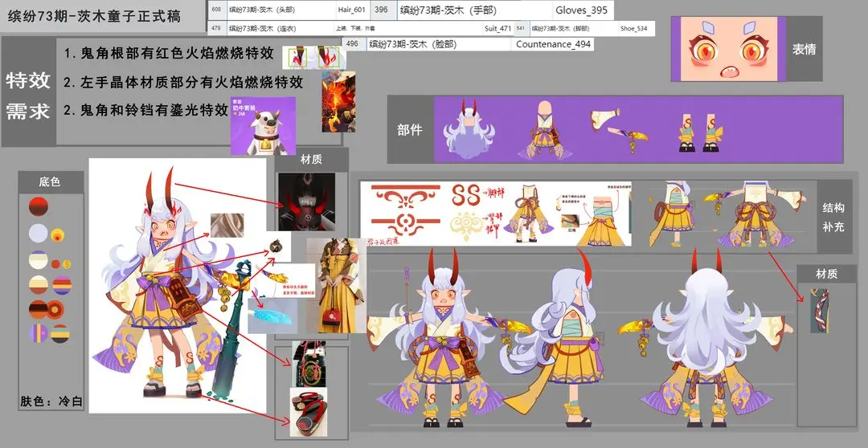
Task: Click the Countenance_494 cell
Action: 553,44
